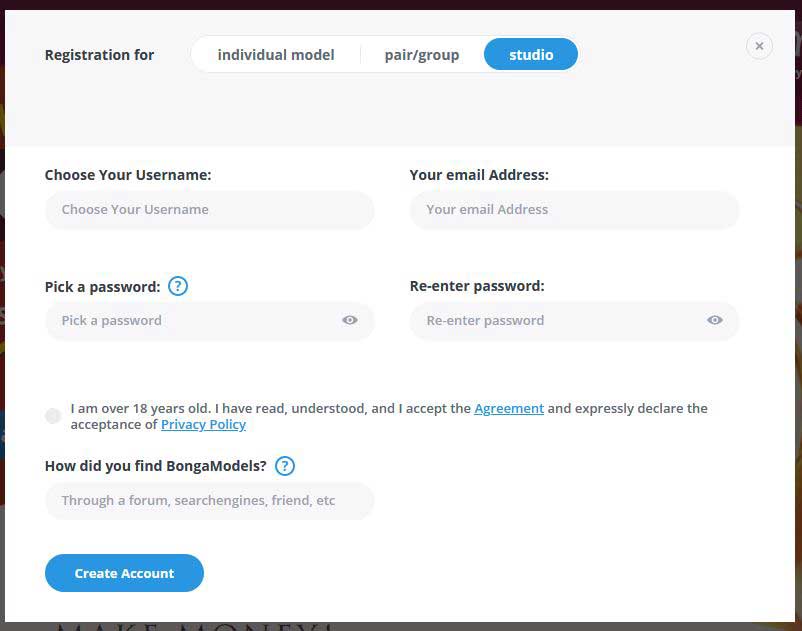Focus the email address input

574,210
